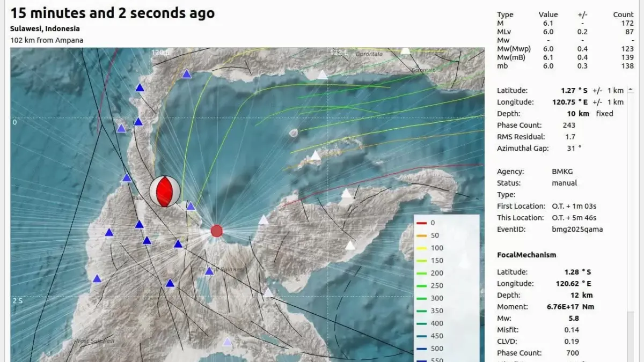This screenshot has height=362, width=644.
Task: Select the Azimuthal Gap value 31 °
Action: point(574,149)
